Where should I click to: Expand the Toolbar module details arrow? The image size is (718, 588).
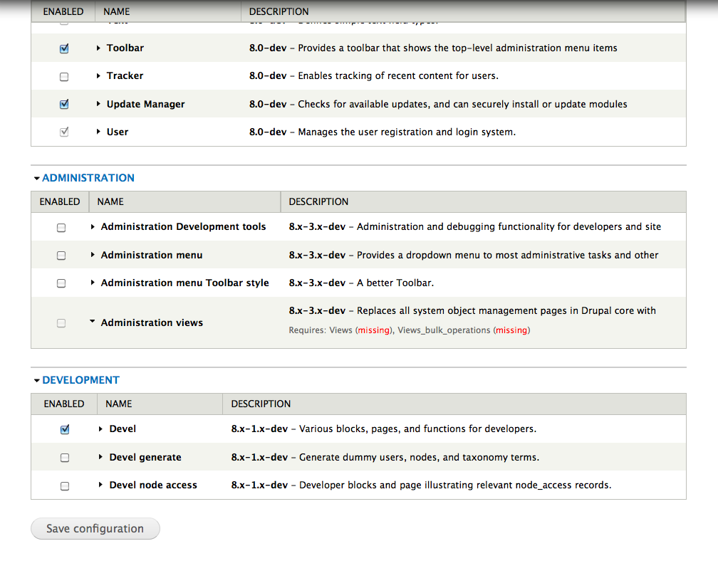98,48
